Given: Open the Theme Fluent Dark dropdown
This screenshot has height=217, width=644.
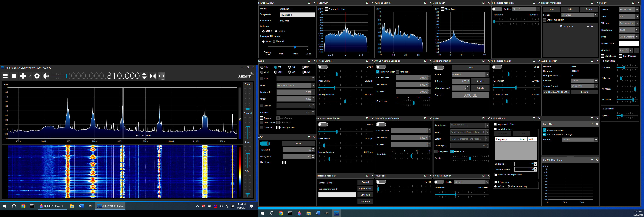Looking at the screenshot, I should point(629,10).
